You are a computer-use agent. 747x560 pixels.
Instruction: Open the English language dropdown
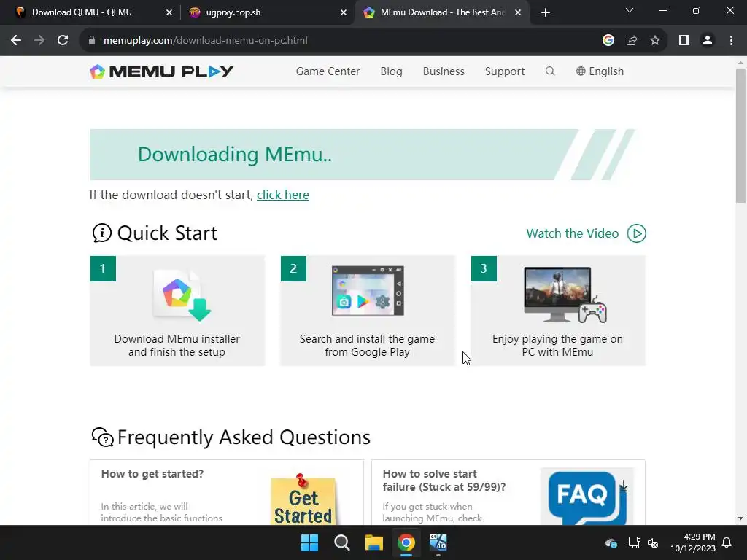[600, 71]
